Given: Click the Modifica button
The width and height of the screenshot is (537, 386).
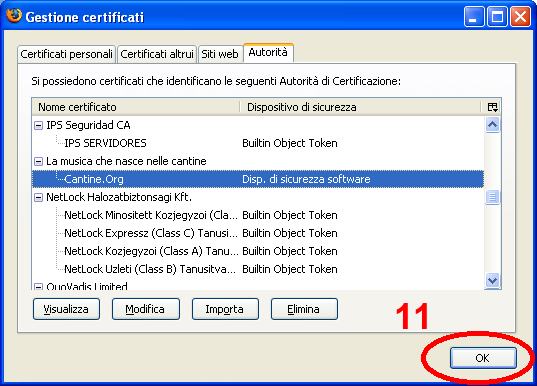Looking at the screenshot, I should click(146, 309).
